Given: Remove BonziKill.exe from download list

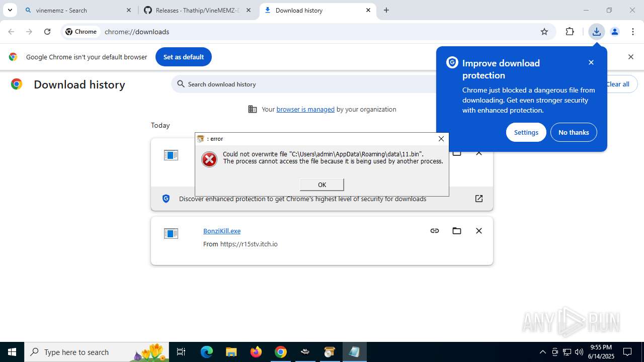Looking at the screenshot, I should (479, 231).
